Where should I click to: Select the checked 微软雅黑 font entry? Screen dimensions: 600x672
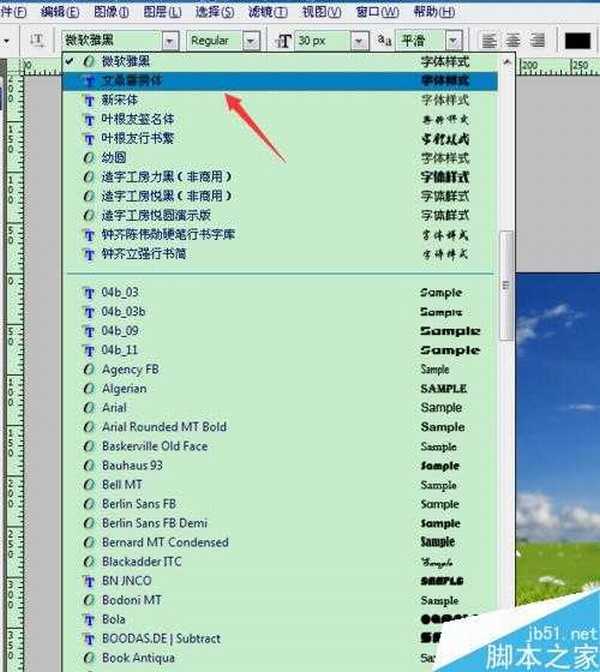280,62
